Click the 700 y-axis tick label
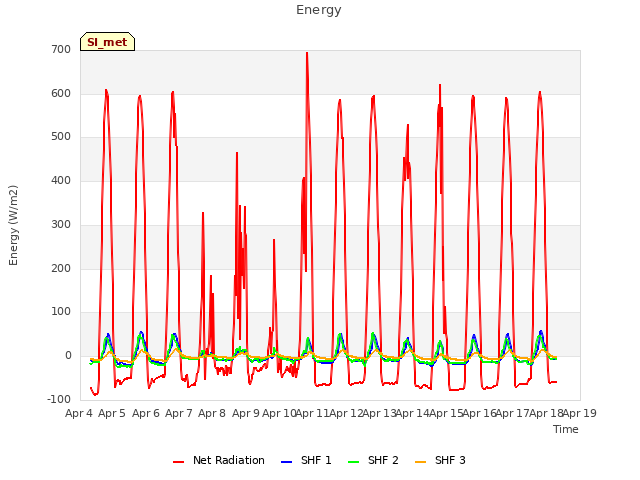640x480 pixels. 61,49
